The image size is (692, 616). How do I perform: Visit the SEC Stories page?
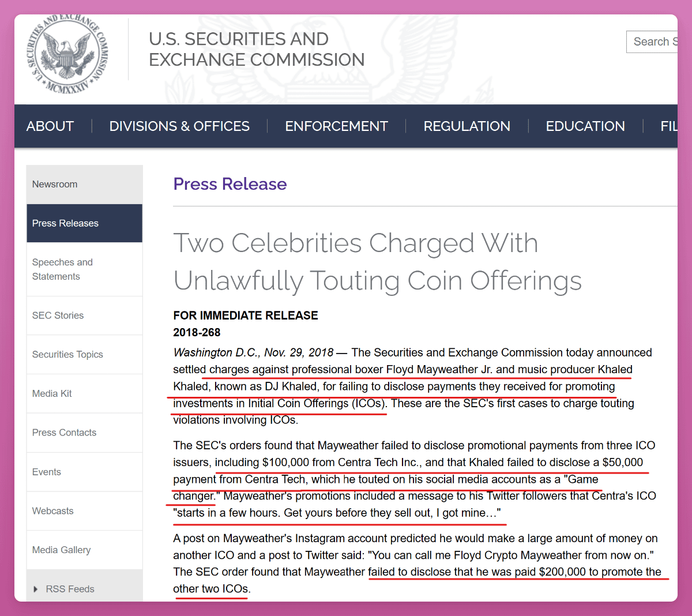tap(58, 315)
